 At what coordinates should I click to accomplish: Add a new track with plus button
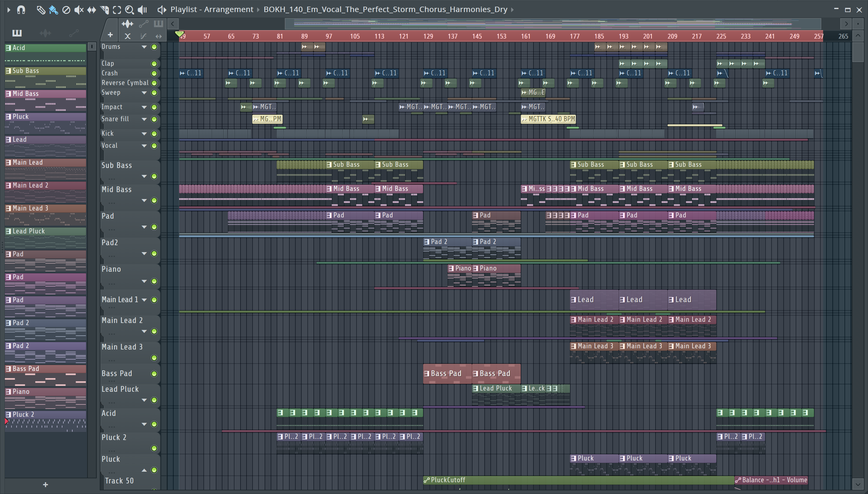point(110,35)
